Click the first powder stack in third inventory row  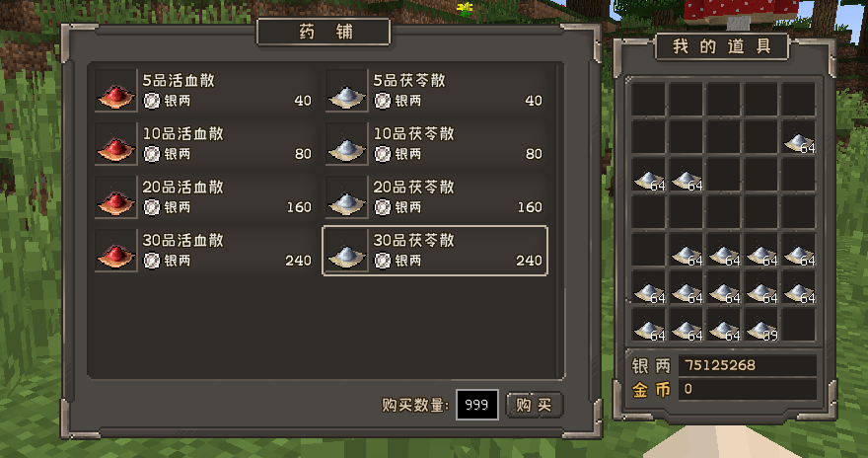coord(648,175)
